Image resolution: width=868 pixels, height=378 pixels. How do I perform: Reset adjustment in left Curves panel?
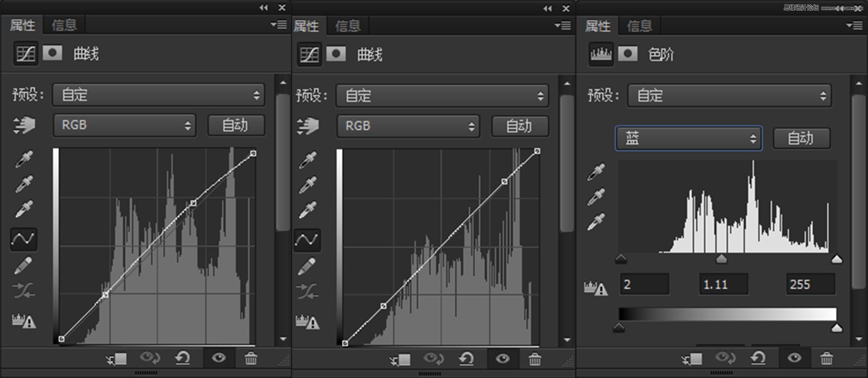[x=182, y=358]
